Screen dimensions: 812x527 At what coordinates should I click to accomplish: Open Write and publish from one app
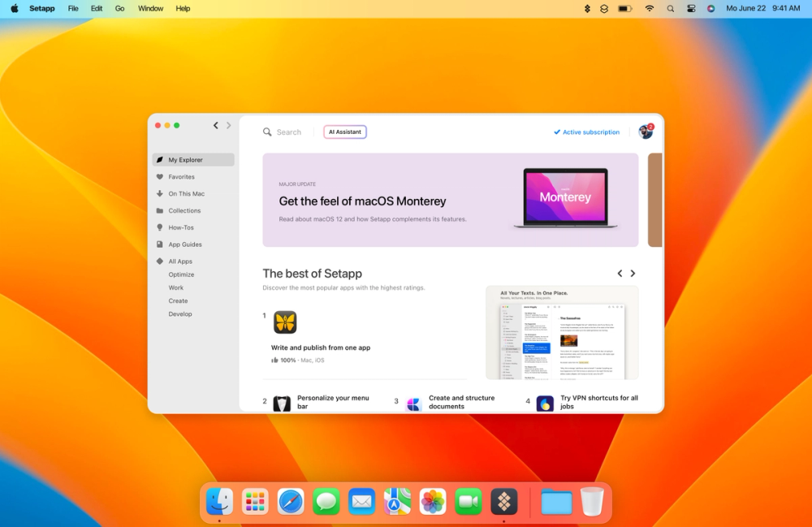tap(321, 348)
